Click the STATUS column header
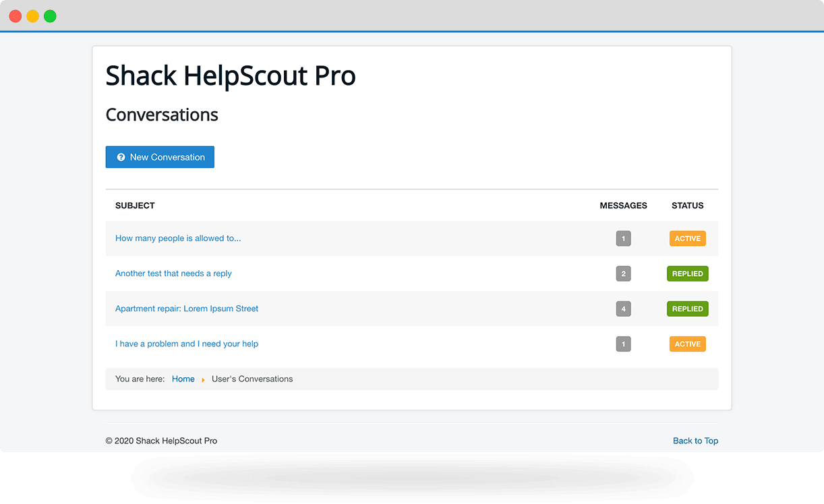The width and height of the screenshot is (824, 504). (687, 206)
